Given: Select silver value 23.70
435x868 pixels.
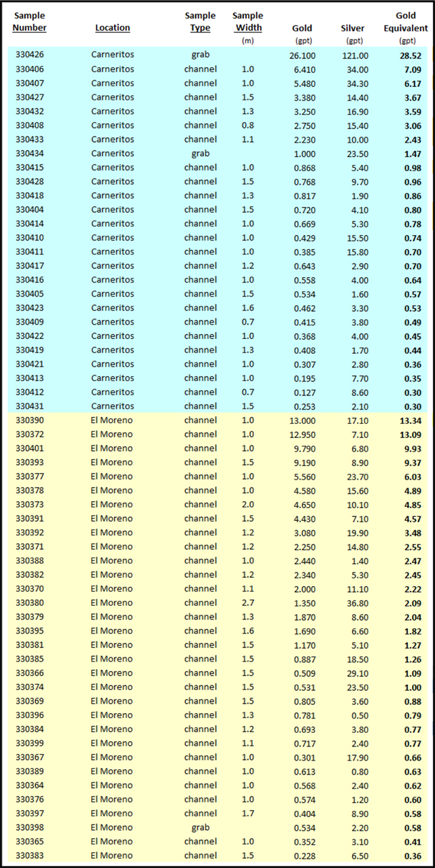Looking at the screenshot, I should (x=357, y=476).
